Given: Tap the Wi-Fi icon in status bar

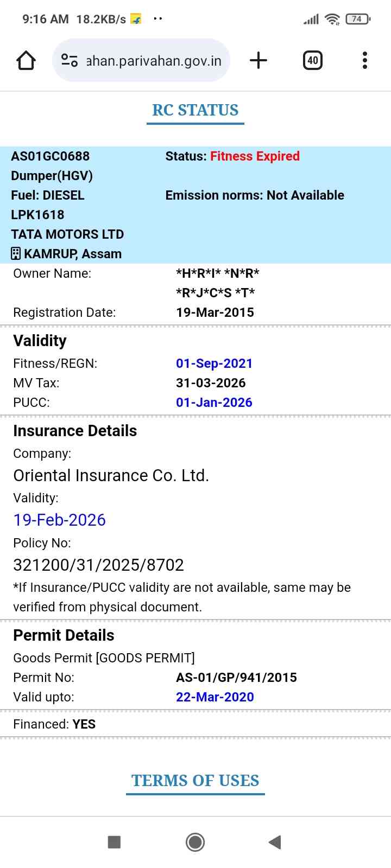Looking at the screenshot, I should click(332, 20).
